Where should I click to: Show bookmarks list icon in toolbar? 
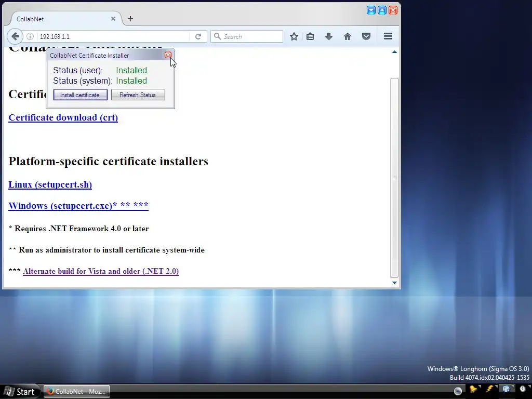click(x=310, y=36)
